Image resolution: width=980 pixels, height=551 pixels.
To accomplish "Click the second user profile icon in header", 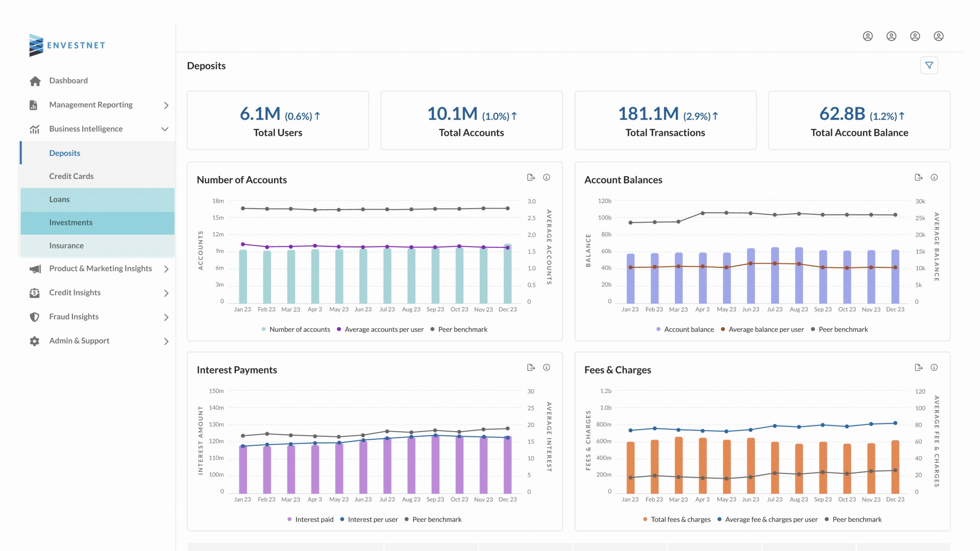I will (x=891, y=36).
